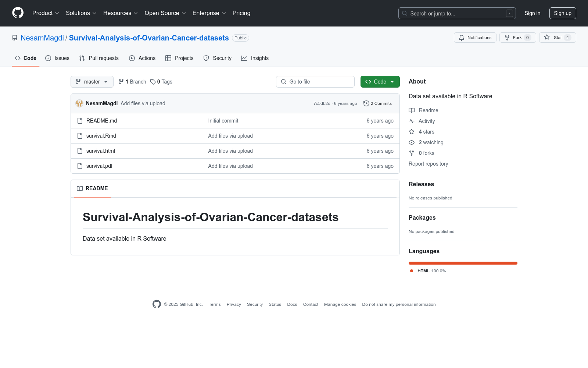Open the master branch selector
Image resolution: width=588 pixels, height=368 pixels.
click(92, 82)
